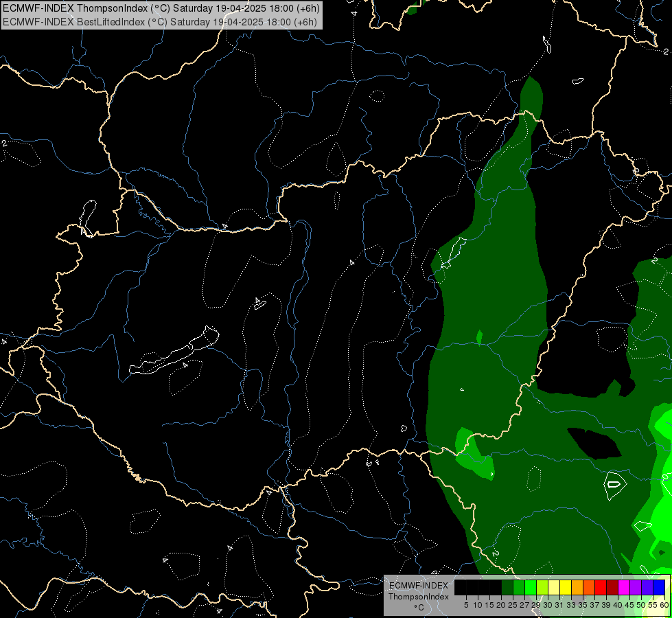This screenshot has height=618, width=672.
Task: Click the yellow 31-33 legend swatch
Action: 566,587
